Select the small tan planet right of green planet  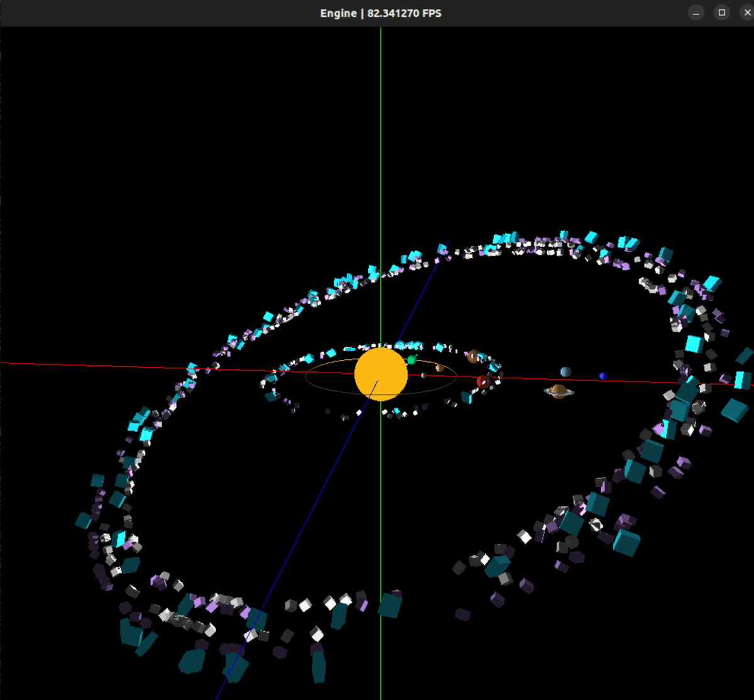click(x=440, y=368)
